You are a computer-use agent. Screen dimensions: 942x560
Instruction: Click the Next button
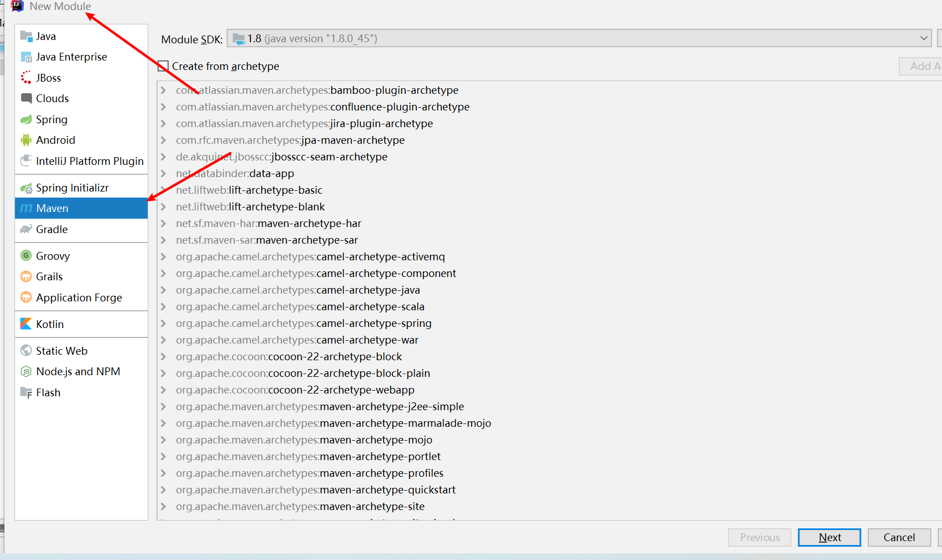coord(829,537)
